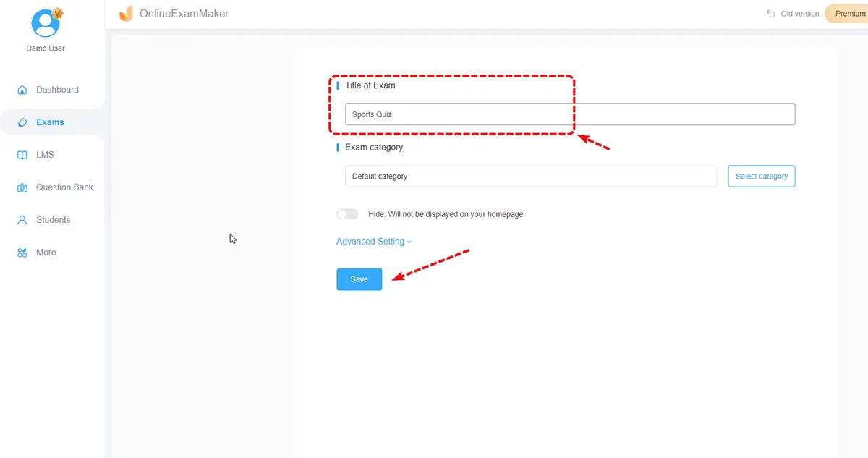Click the Dashboard home icon
The height and width of the screenshot is (458, 868).
(x=22, y=90)
